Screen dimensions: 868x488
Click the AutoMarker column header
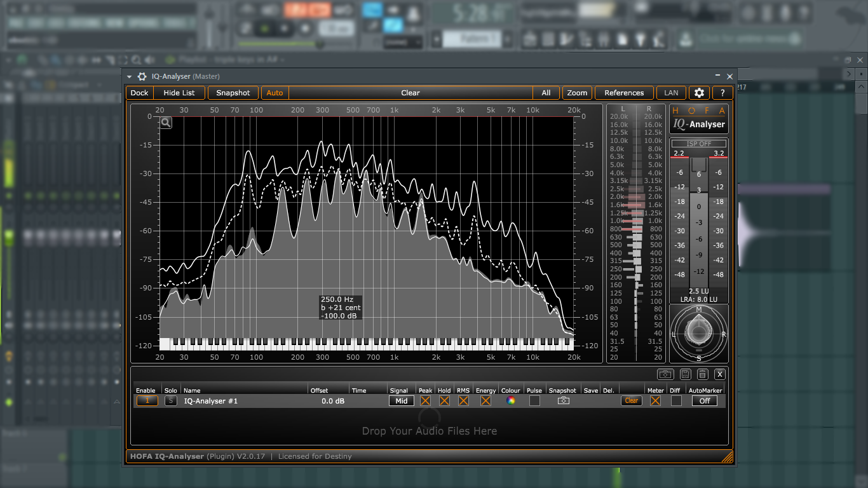pos(705,391)
